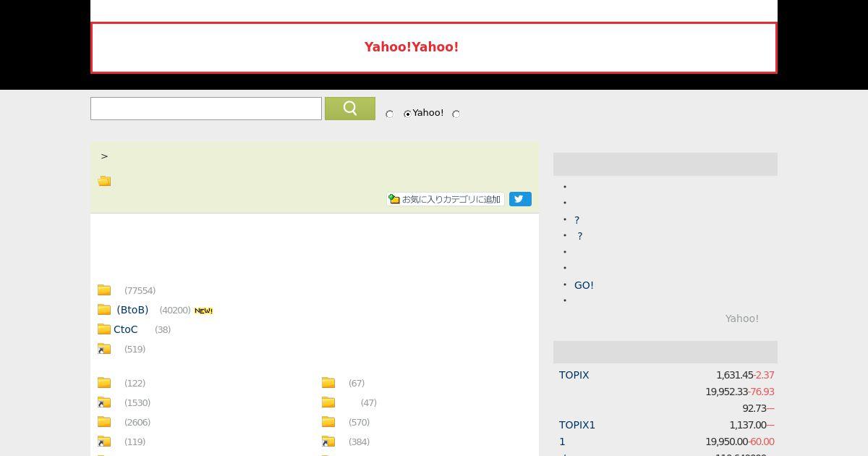Select the unlabeled radio button after Yahoo!
The width and height of the screenshot is (868, 456).
[x=456, y=114]
